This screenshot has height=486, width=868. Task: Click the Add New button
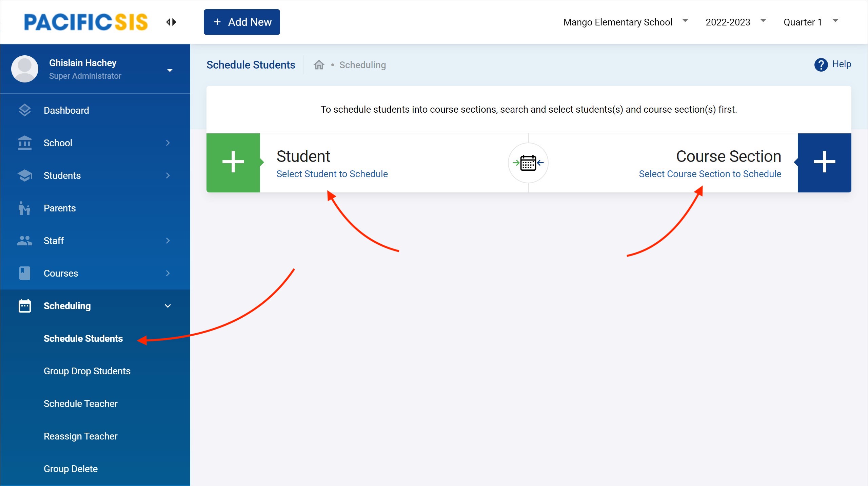pos(242,22)
